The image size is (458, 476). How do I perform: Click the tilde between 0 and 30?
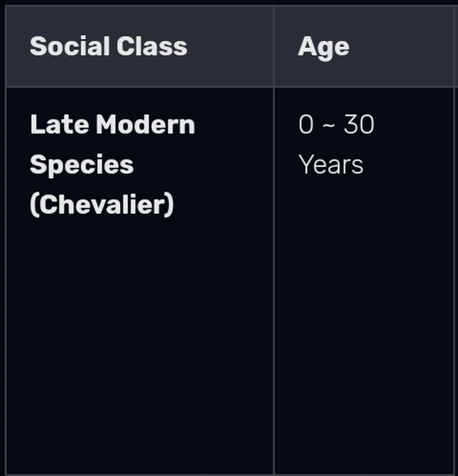[x=329, y=125]
